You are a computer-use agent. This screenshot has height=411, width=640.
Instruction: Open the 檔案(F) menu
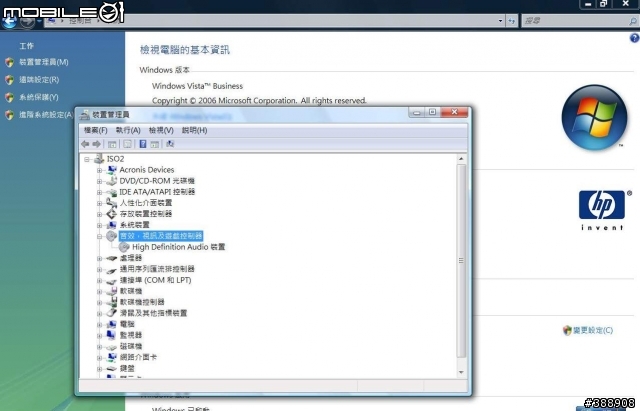96,130
